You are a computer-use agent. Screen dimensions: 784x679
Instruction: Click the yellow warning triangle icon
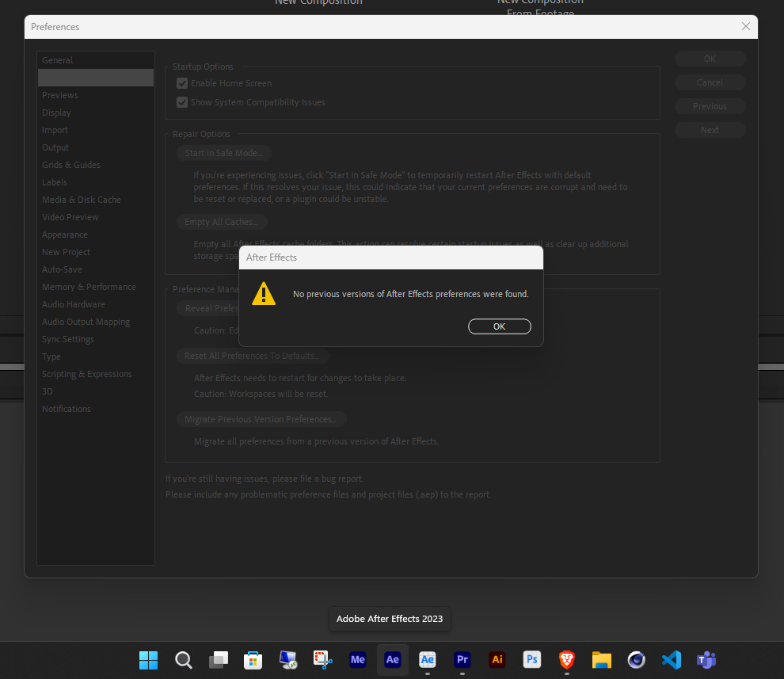[264, 294]
